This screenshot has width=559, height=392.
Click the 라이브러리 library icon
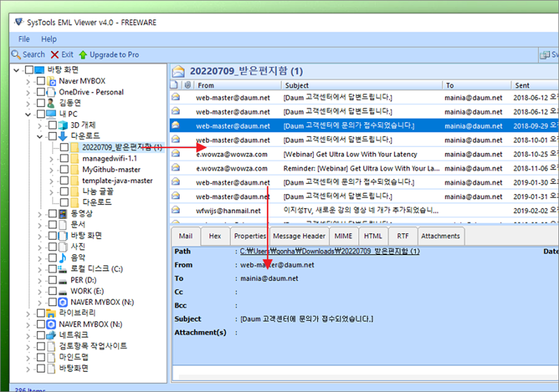pyautogui.click(x=52, y=313)
